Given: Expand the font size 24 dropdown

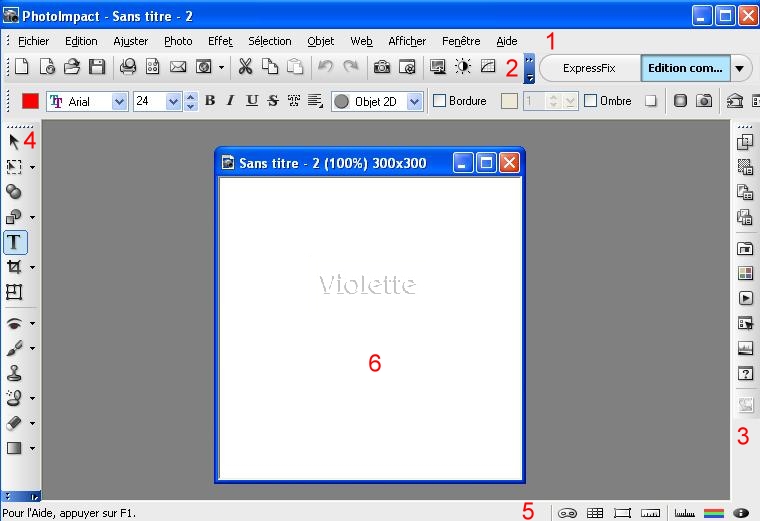Looking at the screenshot, I should click(173, 101).
